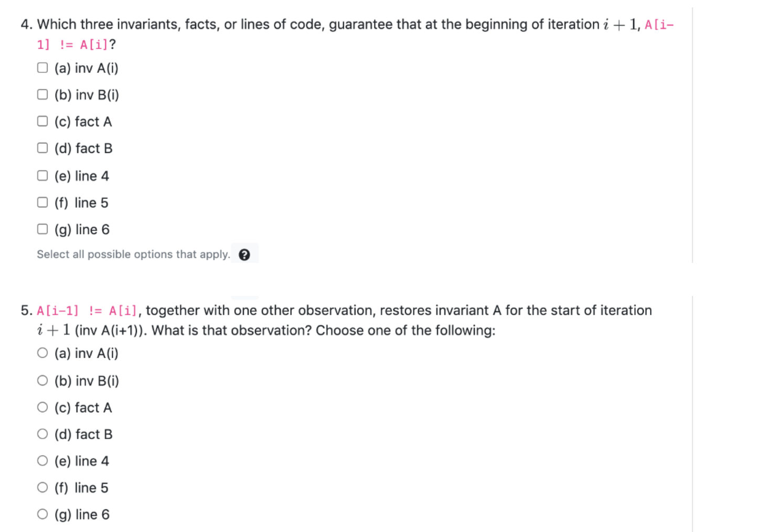This screenshot has height=532, width=767.
Task: Check option (d) fact B in question 4
Action: coord(42,147)
